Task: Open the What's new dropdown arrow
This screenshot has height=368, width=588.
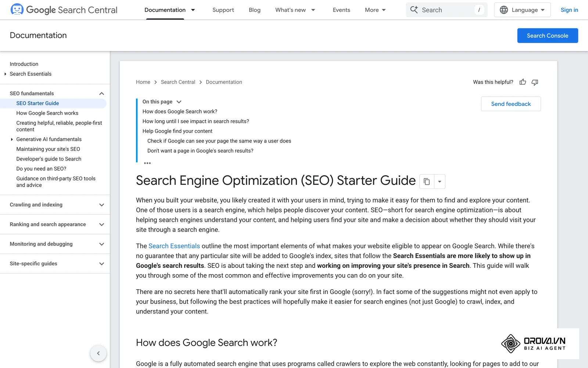Action: click(313, 10)
